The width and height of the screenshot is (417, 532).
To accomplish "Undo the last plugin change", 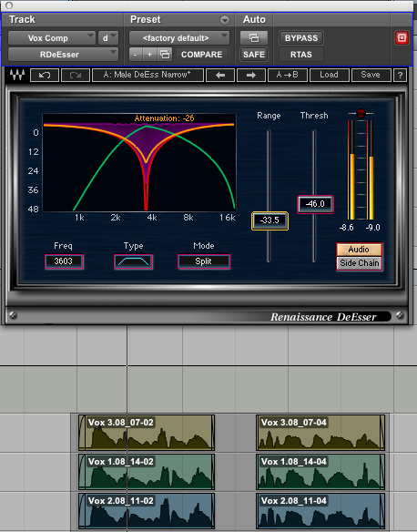I will click(x=45, y=75).
